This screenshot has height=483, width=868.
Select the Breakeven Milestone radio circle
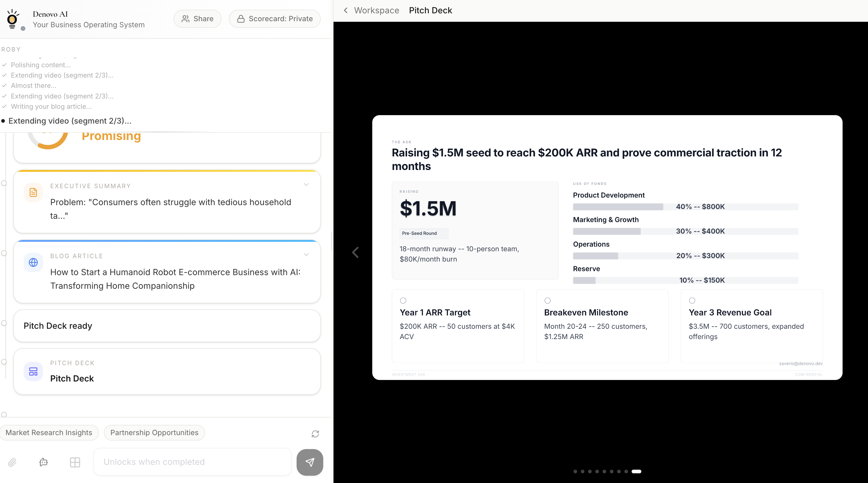coord(547,300)
